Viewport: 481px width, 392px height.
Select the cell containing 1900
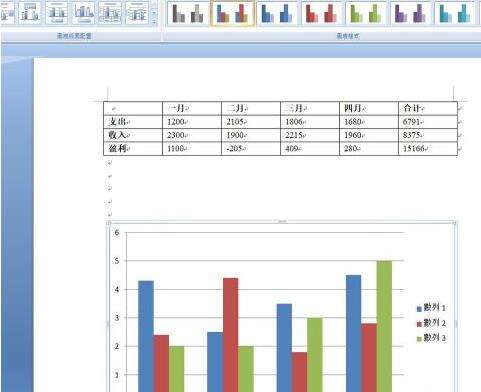tap(251, 135)
